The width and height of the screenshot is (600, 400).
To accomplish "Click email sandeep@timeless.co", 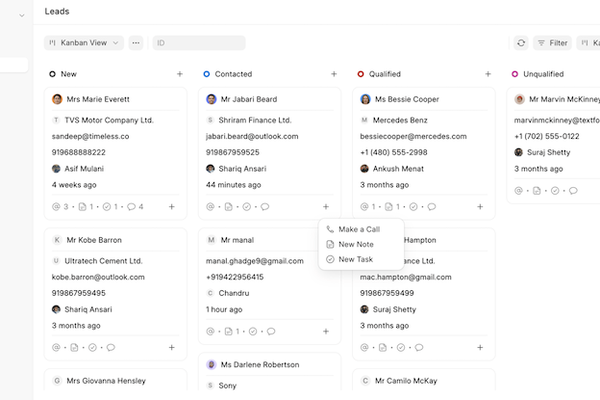I will (90, 136).
